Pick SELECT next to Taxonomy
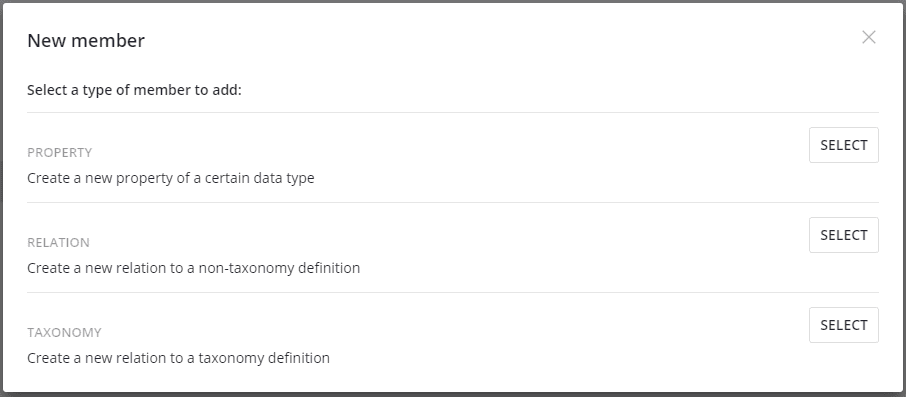906x397 pixels. 844,325
